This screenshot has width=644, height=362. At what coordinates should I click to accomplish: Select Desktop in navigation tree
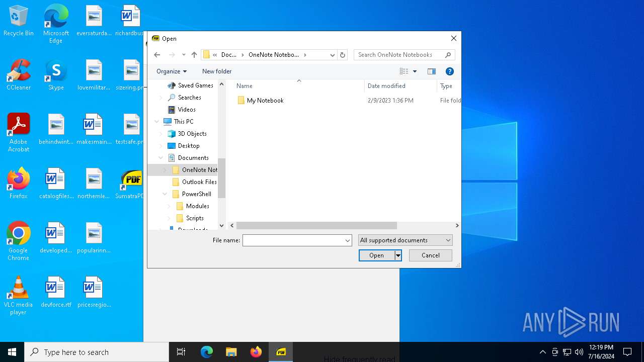coord(189,146)
